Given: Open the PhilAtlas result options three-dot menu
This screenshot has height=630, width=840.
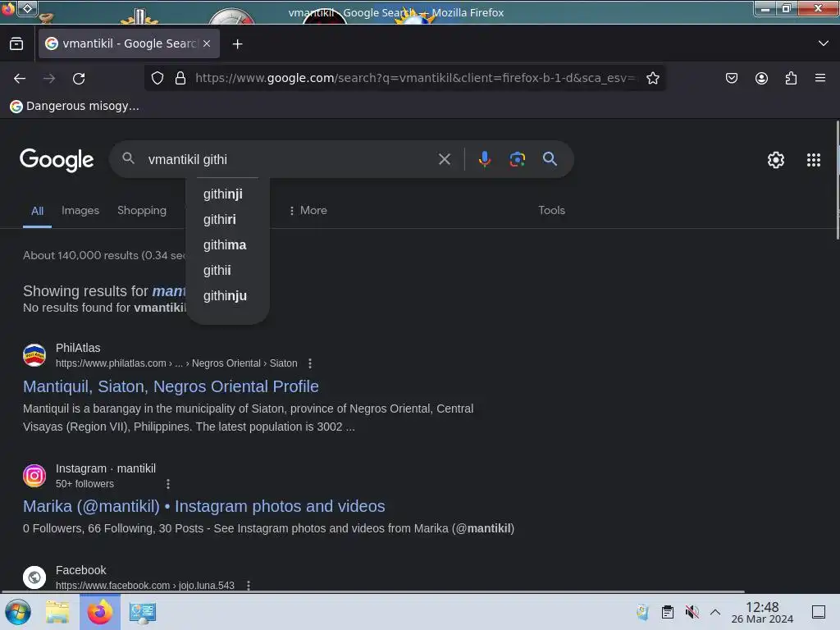Looking at the screenshot, I should click(309, 363).
